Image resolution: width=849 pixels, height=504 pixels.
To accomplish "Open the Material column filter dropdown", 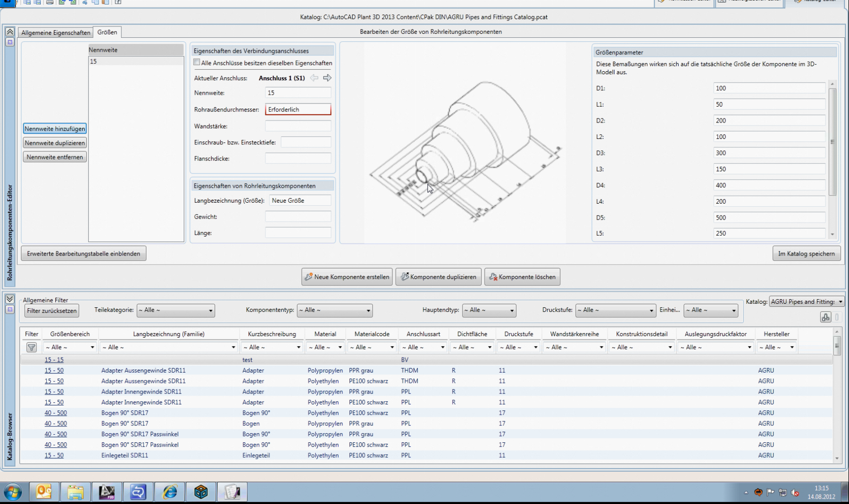I will [325, 347].
